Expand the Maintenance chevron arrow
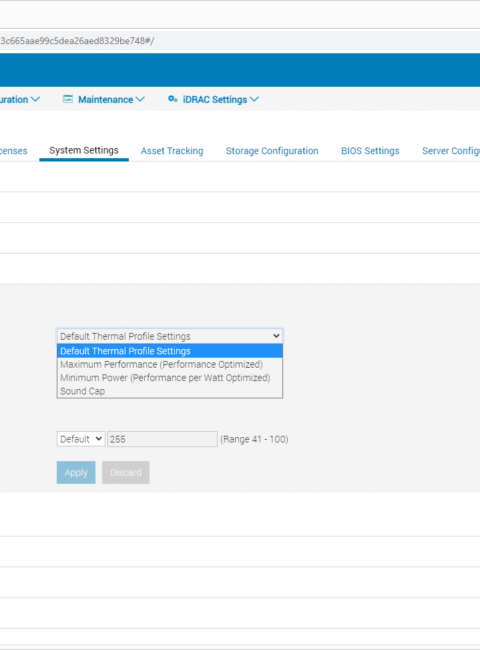This screenshot has width=480, height=650. (x=140, y=99)
